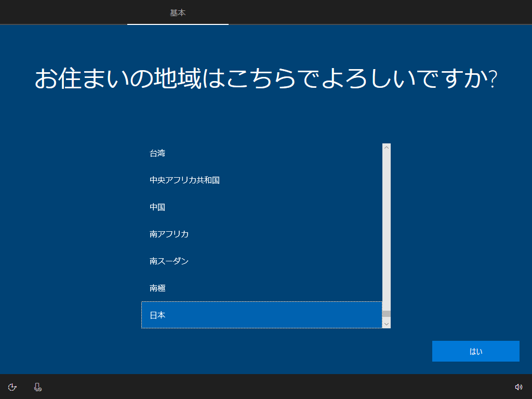The image size is (532, 399).
Task: Click the empty top bar right of 基本 tab
Action: click(379, 12)
